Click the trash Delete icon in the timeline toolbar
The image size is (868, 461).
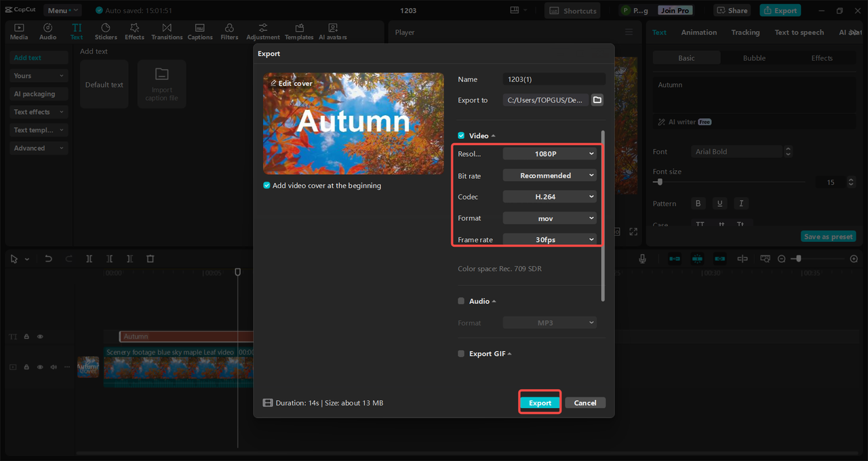[x=151, y=259]
